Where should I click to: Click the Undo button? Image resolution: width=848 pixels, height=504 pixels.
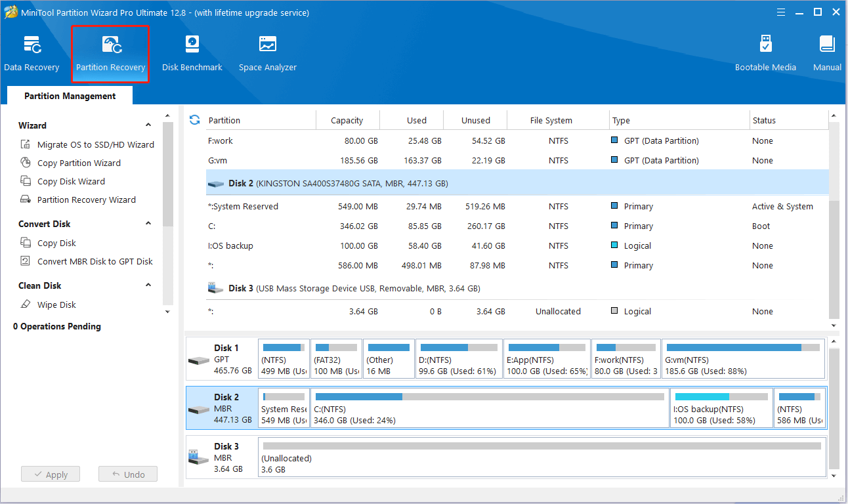[x=128, y=474]
